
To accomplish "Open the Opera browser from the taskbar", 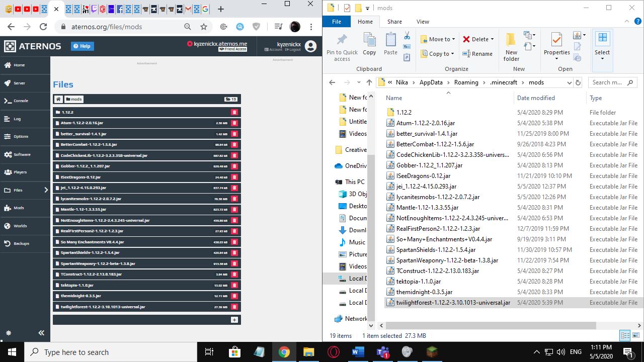I will click(333, 352).
